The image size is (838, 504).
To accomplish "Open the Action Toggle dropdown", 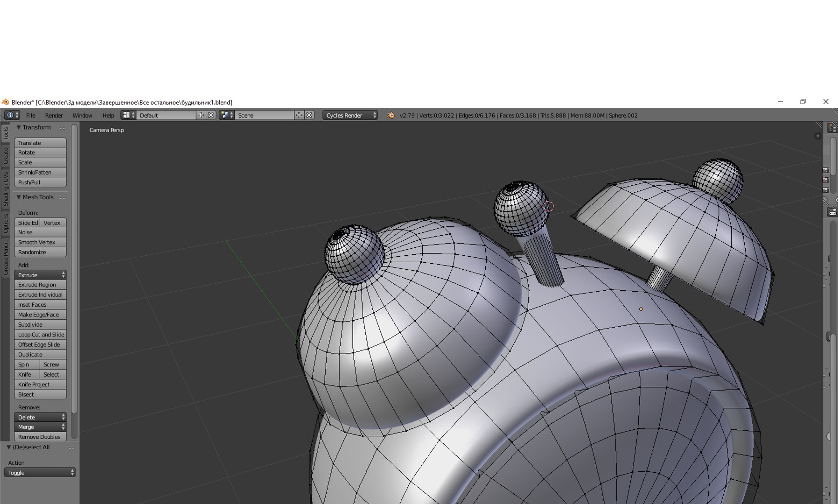I will [40, 473].
